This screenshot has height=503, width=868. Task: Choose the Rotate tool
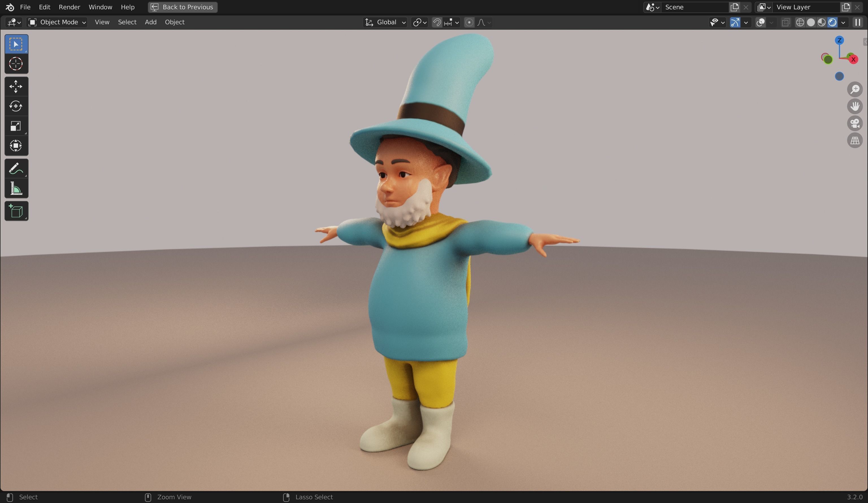tap(16, 106)
